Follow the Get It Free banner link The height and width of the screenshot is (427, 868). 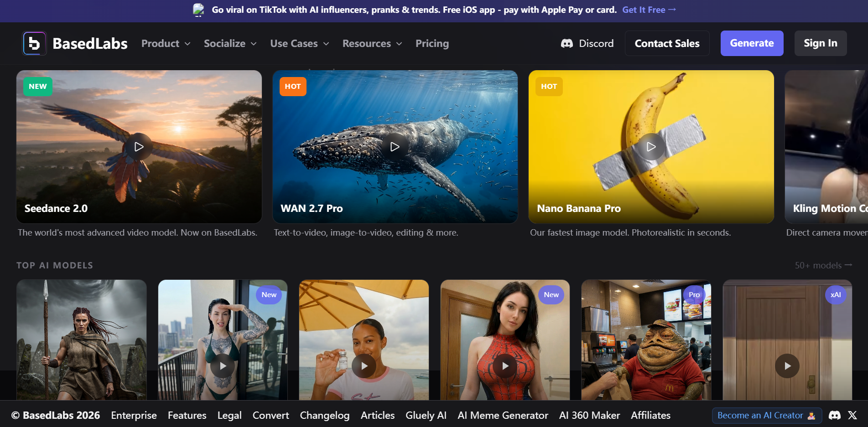coord(649,10)
